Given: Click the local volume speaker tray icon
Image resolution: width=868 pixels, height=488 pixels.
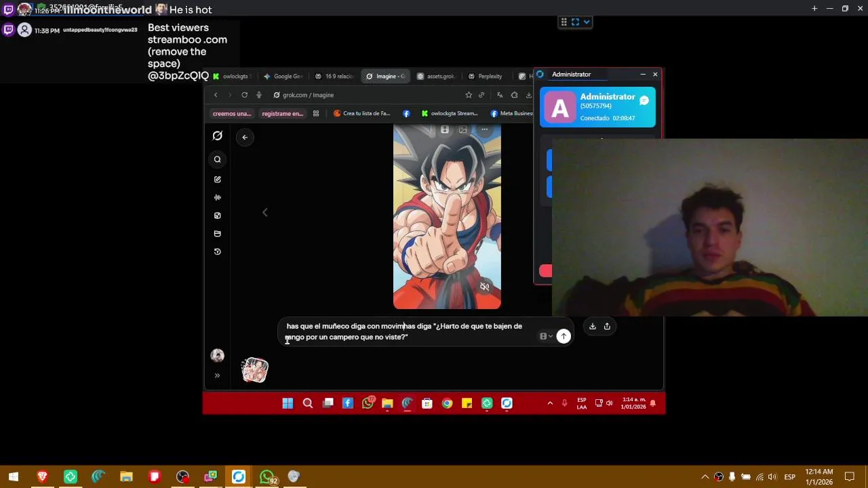Looking at the screenshot, I should click(x=772, y=477).
